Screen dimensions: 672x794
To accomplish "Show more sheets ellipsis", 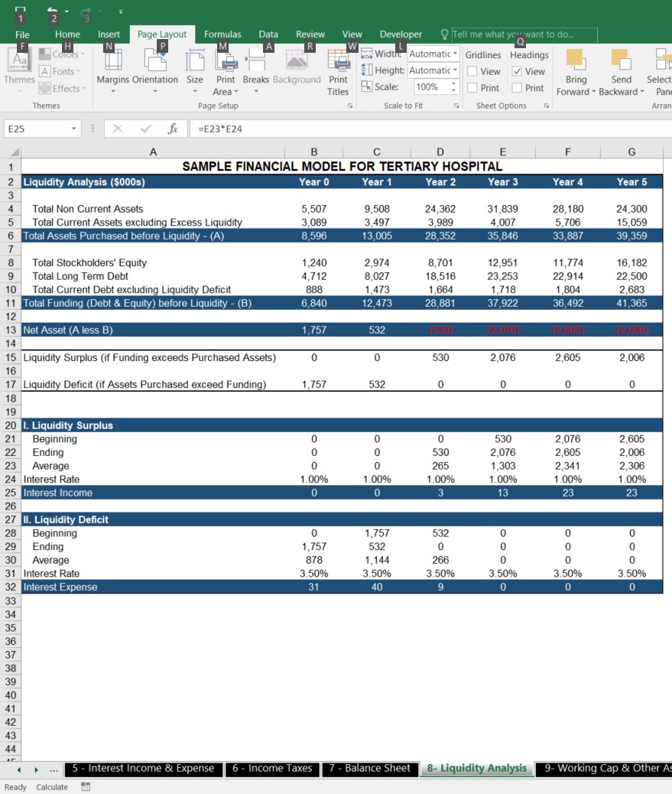I will pyautogui.click(x=54, y=770).
